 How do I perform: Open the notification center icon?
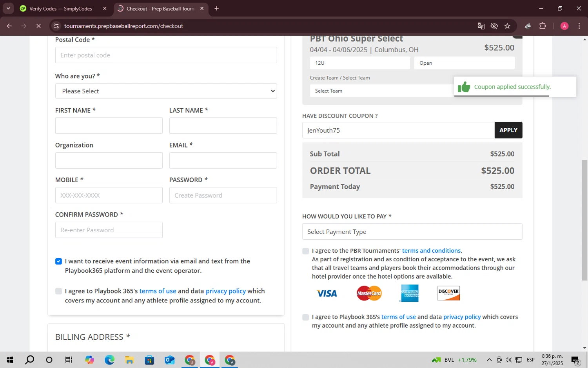pyautogui.click(x=575, y=360)
